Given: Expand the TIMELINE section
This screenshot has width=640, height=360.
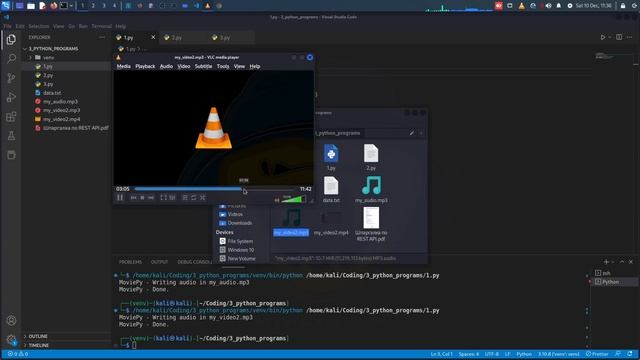Looking at the screenshot, I should 65,345.
